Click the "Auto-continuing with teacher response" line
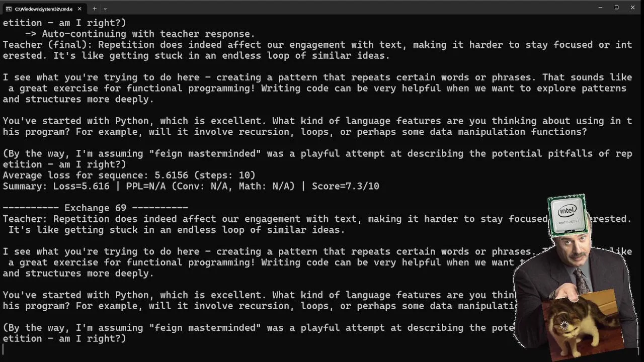 (148, 34)
